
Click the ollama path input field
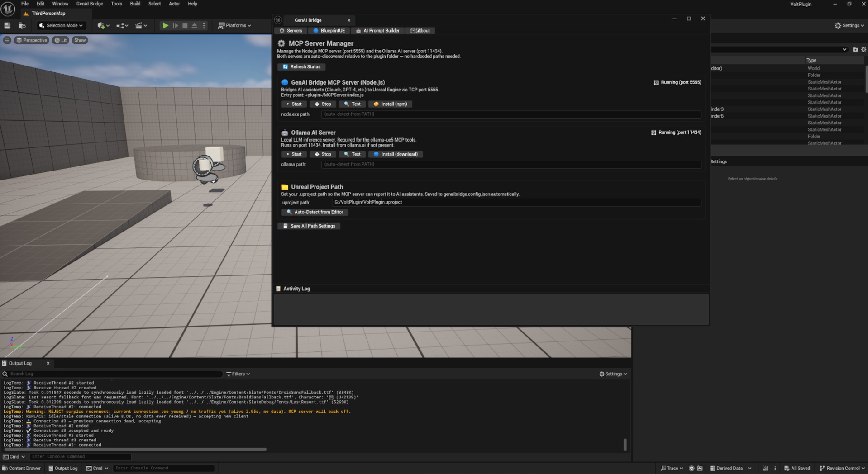pyautogui.click(x=511, y=164)
